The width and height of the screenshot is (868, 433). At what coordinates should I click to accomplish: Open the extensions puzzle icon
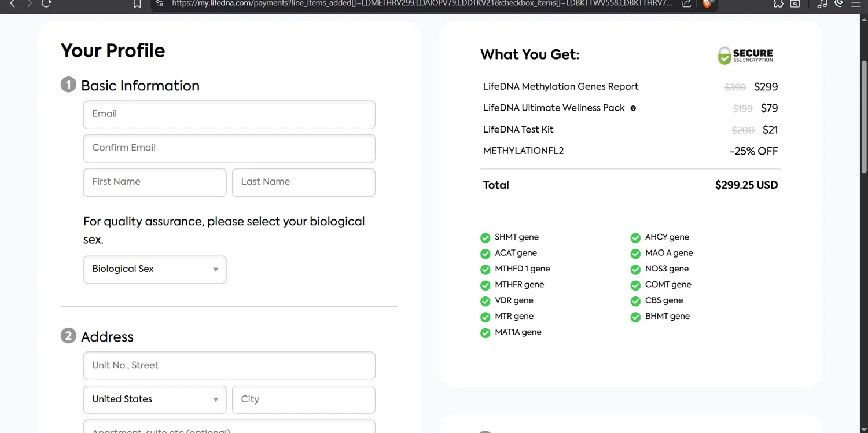(778, 3)
